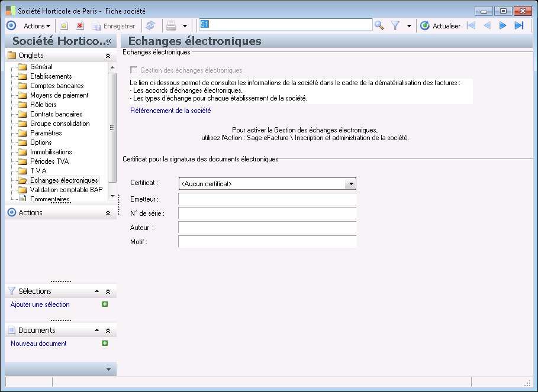Viewport: 538px width, 392px height.
Task: Click the Ajouter une sélection link
Action: coord(40,304)
